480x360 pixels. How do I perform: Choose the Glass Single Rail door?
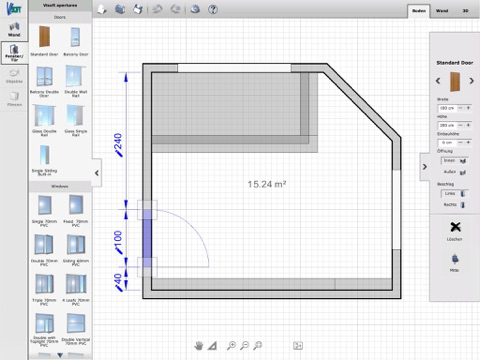pos(76,116)
